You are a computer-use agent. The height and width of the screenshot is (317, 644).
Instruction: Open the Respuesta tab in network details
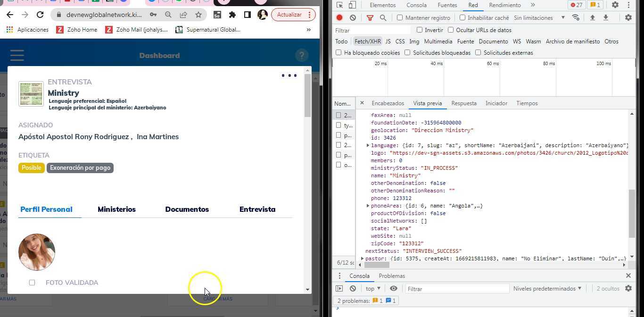point(463,103)
